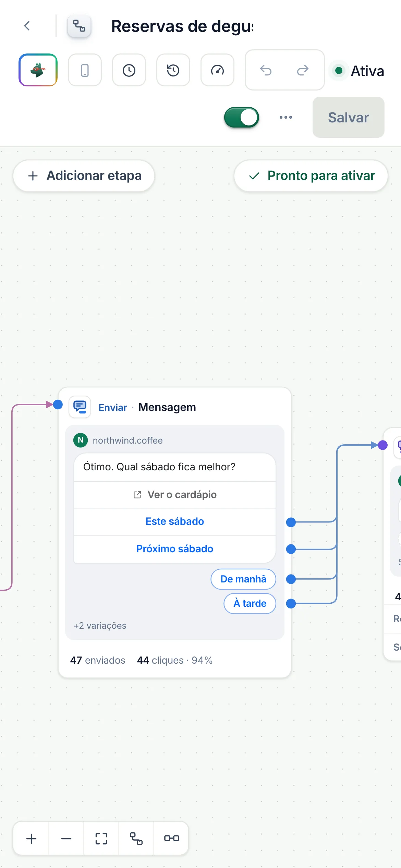Redo the last change

tap(303, 70)
